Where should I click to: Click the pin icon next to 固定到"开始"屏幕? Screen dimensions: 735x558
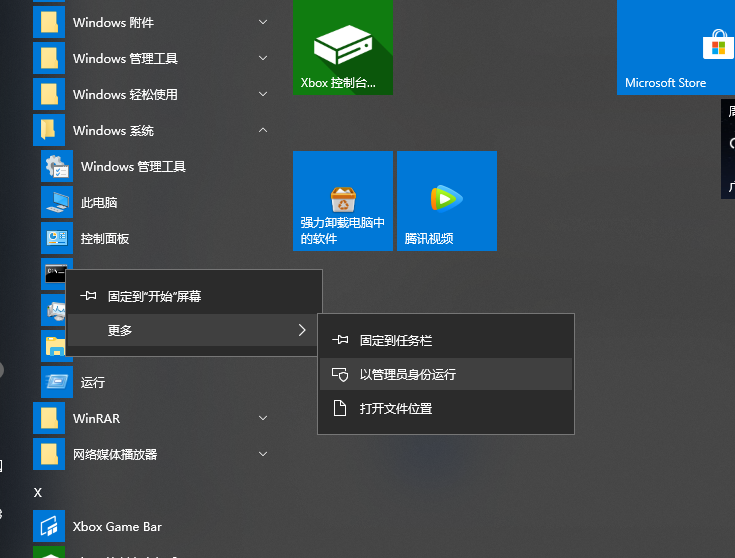coord(88,296)
